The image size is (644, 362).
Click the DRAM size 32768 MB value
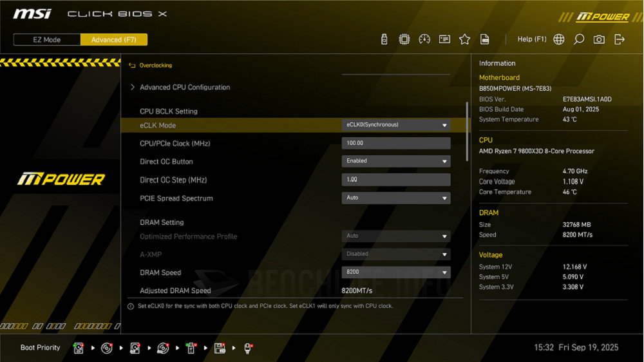(x=576, y=225)
